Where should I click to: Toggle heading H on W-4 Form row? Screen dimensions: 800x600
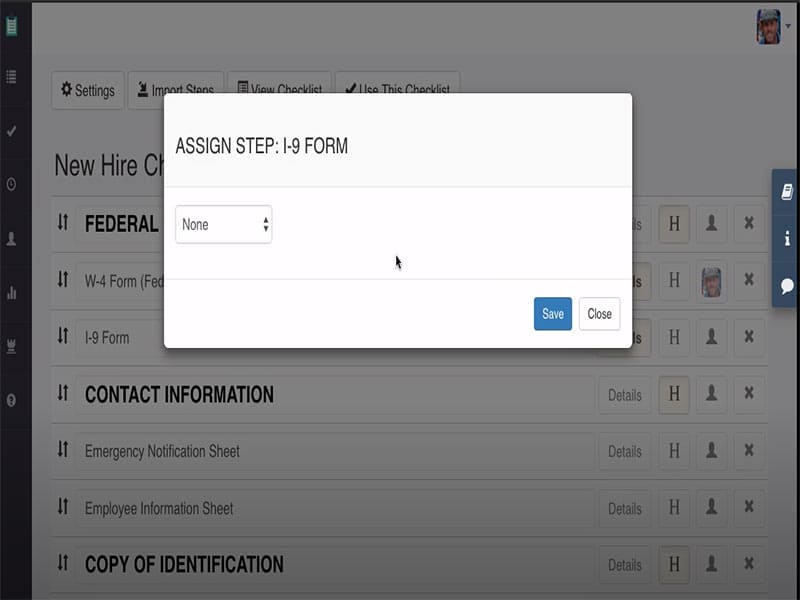pos(674,280)
